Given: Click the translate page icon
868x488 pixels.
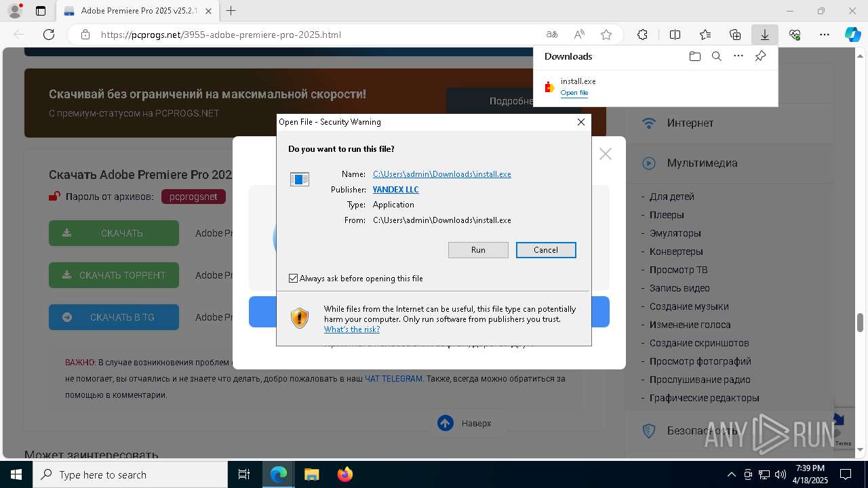Looking at the screenshot, I should point(552,35).
